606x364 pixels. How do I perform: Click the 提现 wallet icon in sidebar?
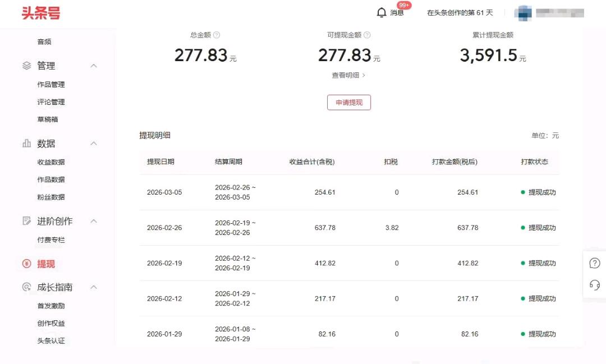26,264
